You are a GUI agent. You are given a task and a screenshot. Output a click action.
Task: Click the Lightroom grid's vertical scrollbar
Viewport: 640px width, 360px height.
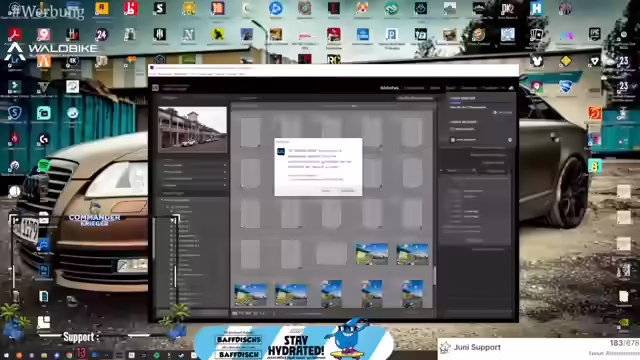[434, 276]
